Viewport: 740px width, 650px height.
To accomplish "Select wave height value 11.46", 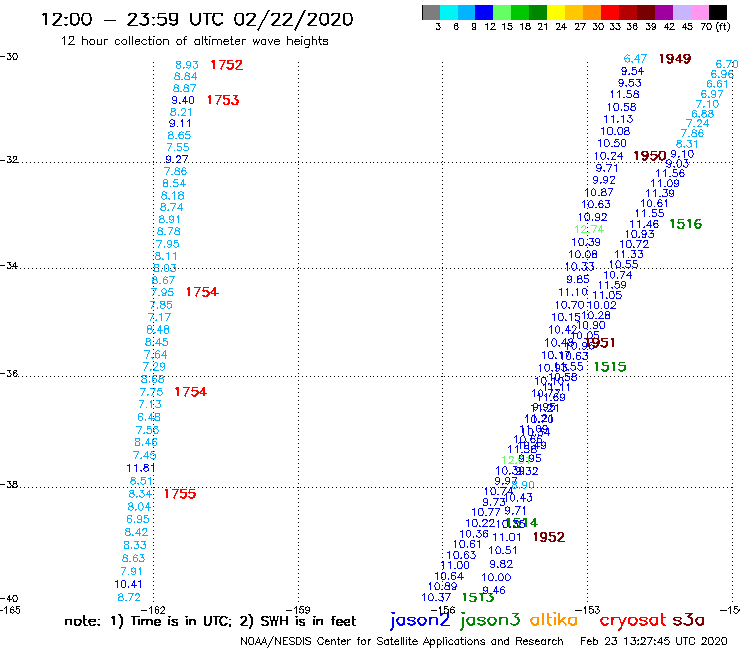I will [x=644, y=225].
